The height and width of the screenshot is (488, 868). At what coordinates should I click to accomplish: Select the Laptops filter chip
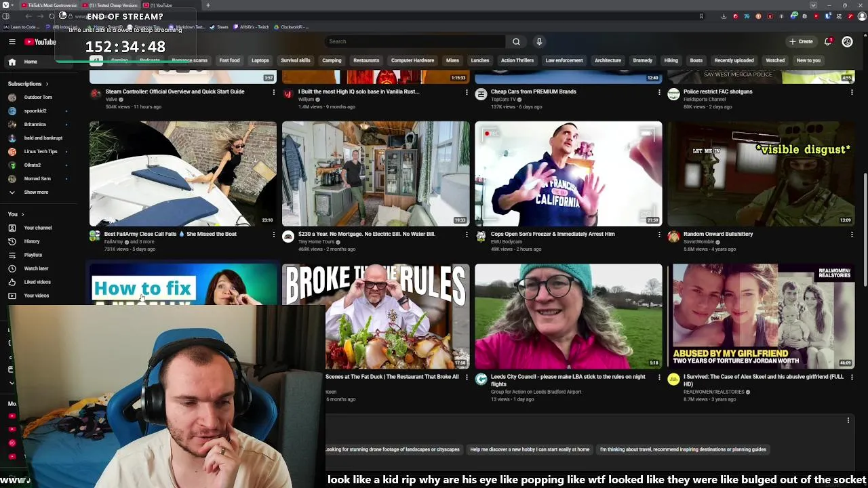pyautogui.click(x=260, y=60)
